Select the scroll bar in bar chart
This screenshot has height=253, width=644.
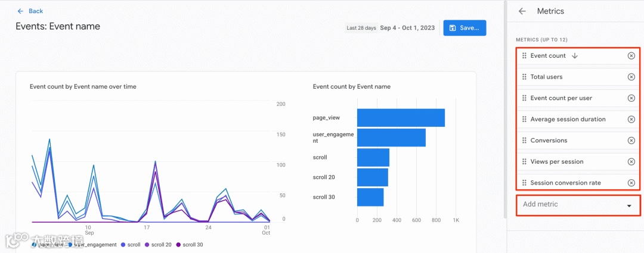[373, 158]
